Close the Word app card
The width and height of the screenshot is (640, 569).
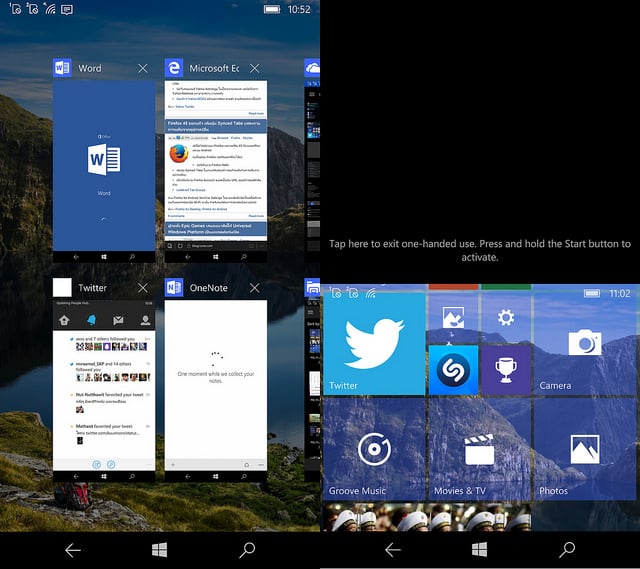pos(143,68)
